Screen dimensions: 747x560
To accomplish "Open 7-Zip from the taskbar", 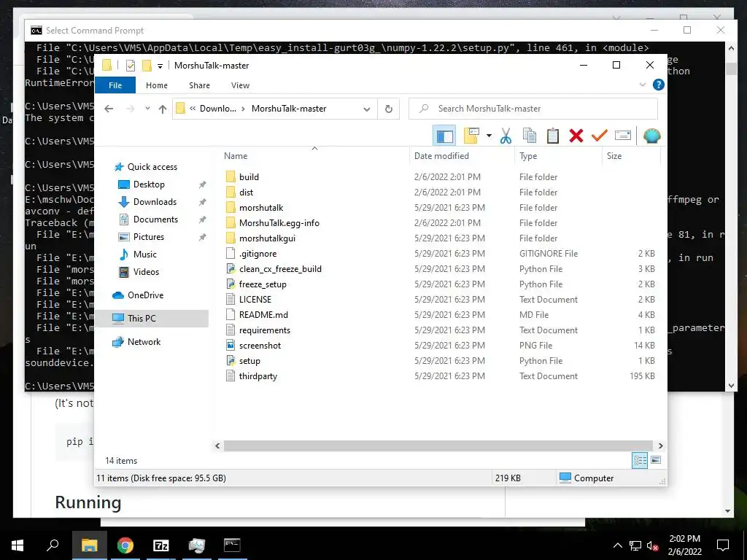I will pyautogui.click(x=160, y=545).
